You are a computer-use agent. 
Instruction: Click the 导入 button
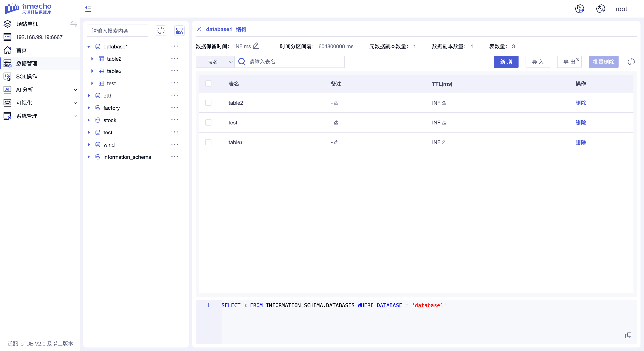(x=538, y=62)
